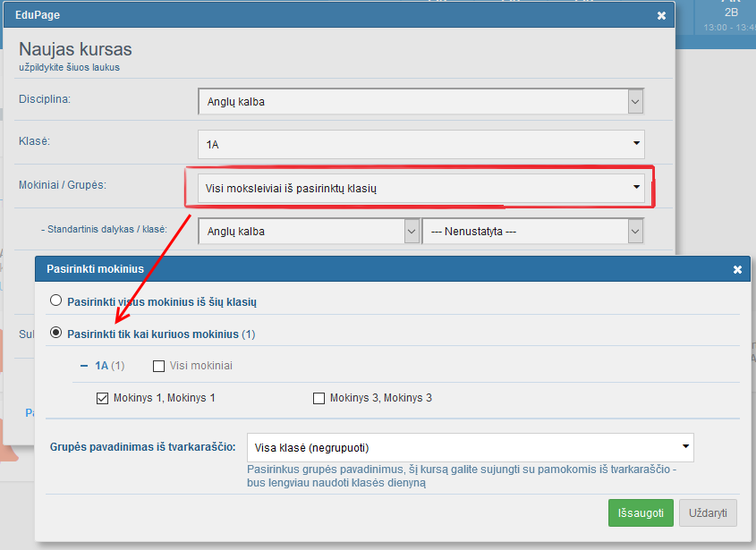
Task: Open the Klasė dropdown showing 1A
Action: [420, 144]
